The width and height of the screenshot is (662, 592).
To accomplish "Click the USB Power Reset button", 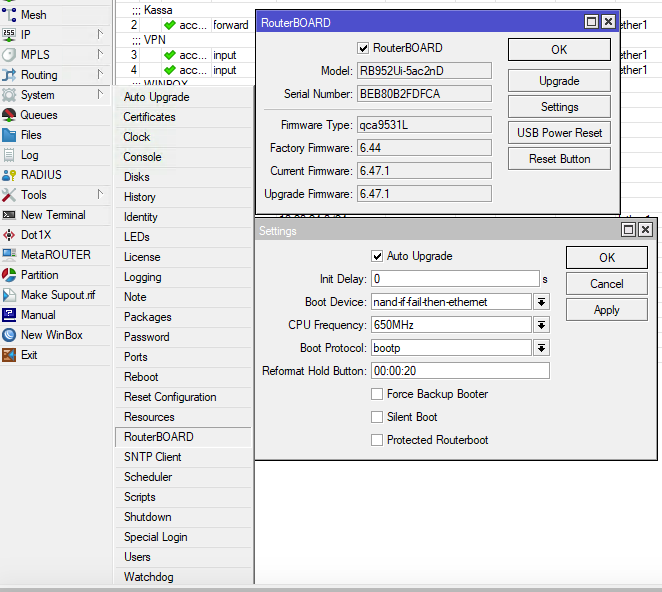I will (x=559, y=133).
